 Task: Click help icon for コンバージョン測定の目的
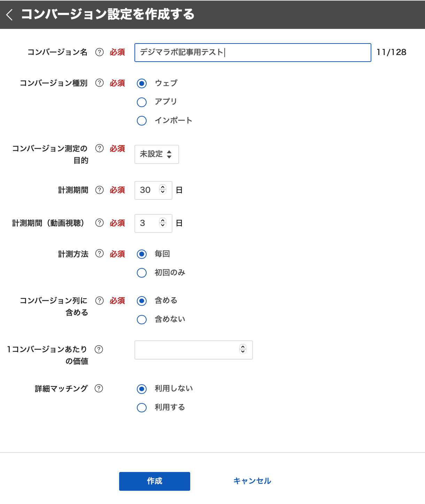100,148
